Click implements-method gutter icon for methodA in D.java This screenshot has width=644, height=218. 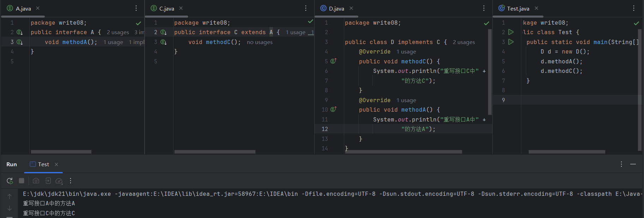click(x=333, y=110)
